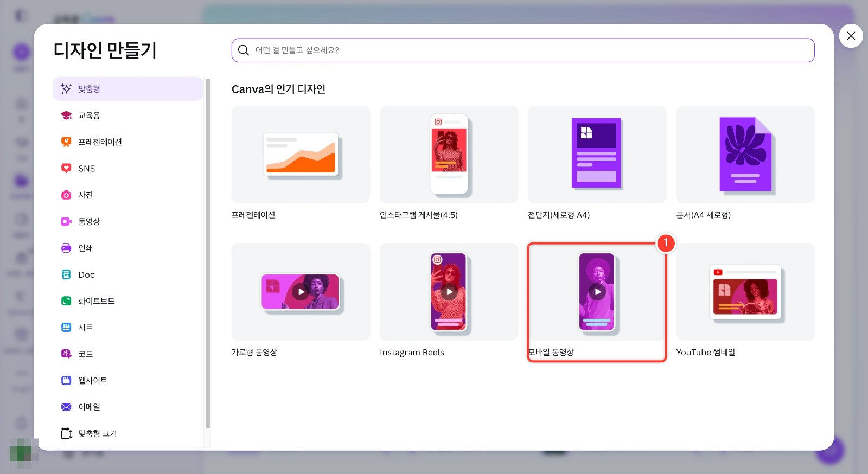Choose the 문서(A4 세로형) thumbnail
This screenshot has width=868, height=474.
pos(745,155)
